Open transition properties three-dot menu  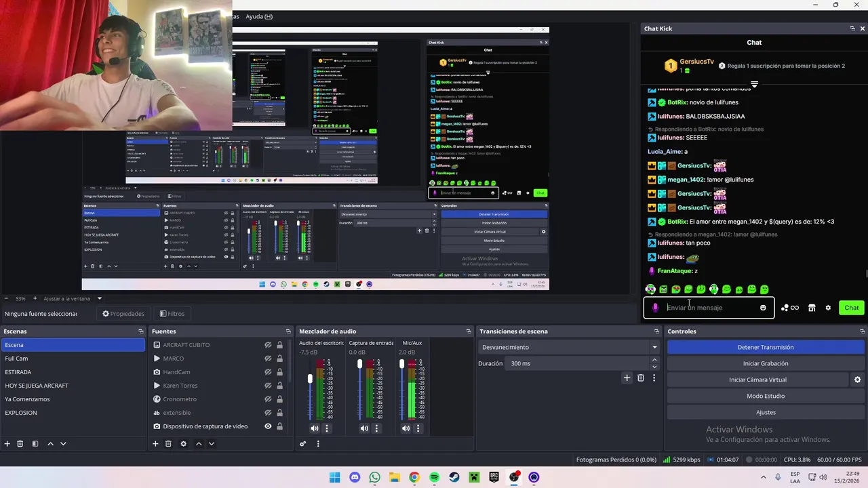pyautogui.click(x=654, y=378)
